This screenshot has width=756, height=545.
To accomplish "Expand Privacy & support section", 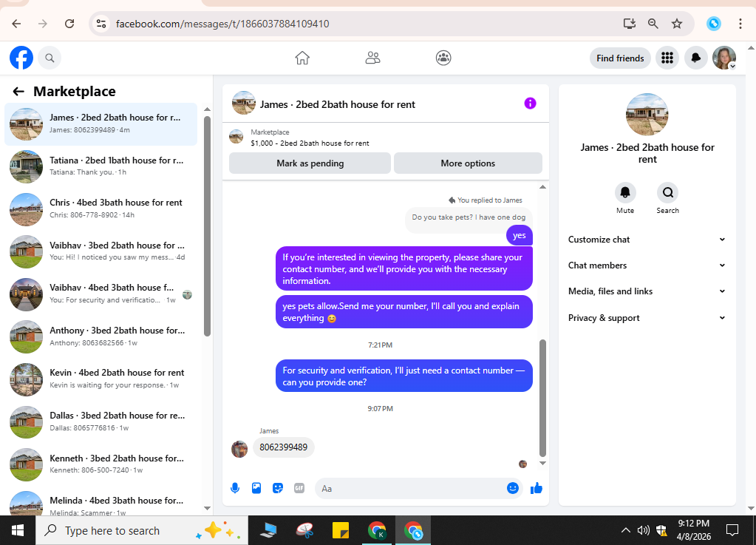I will [x=647, y=318].
